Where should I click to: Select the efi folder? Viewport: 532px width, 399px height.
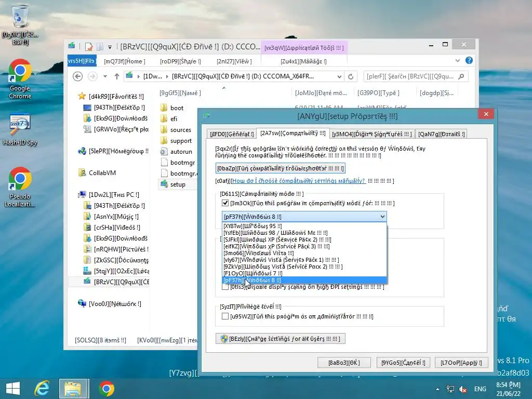169,119
